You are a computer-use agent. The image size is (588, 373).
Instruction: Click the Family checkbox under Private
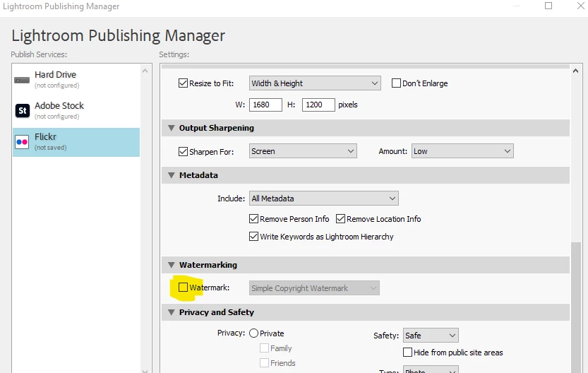pyautogui.click(x=264, y=348)
